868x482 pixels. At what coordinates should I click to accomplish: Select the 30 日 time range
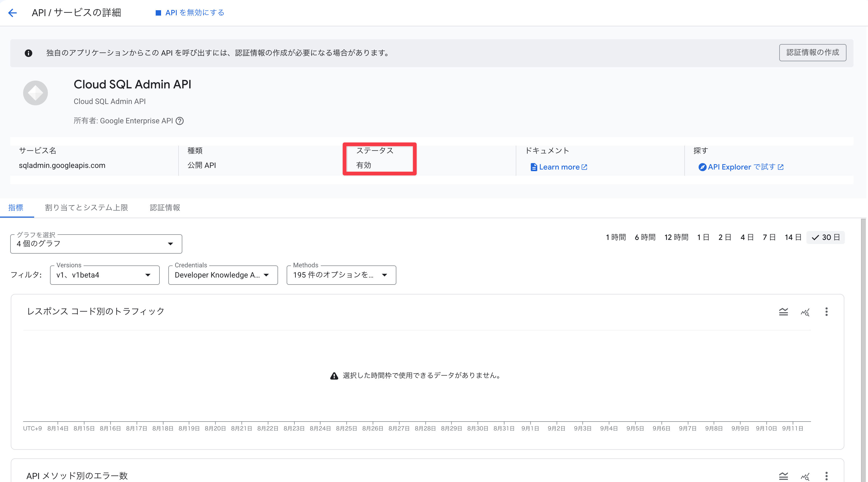click(826, 237)
